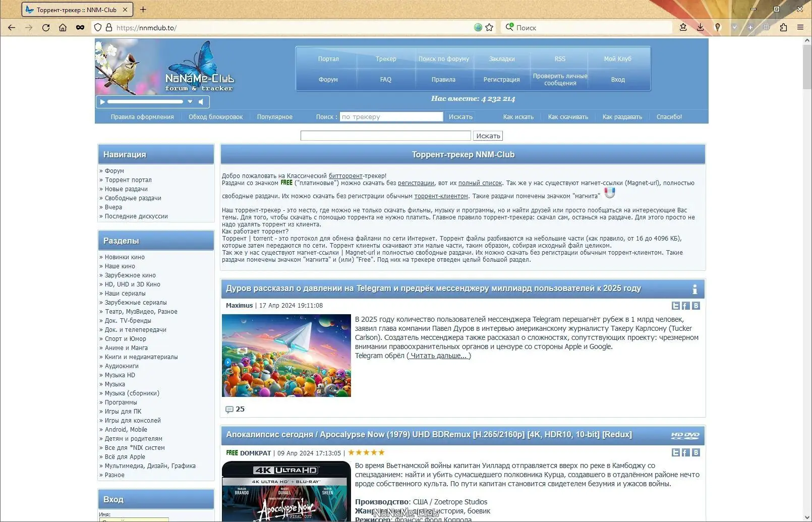
Task: Open the Apocalypse Now 4K poster thumbnail
Action: (286, 491)
